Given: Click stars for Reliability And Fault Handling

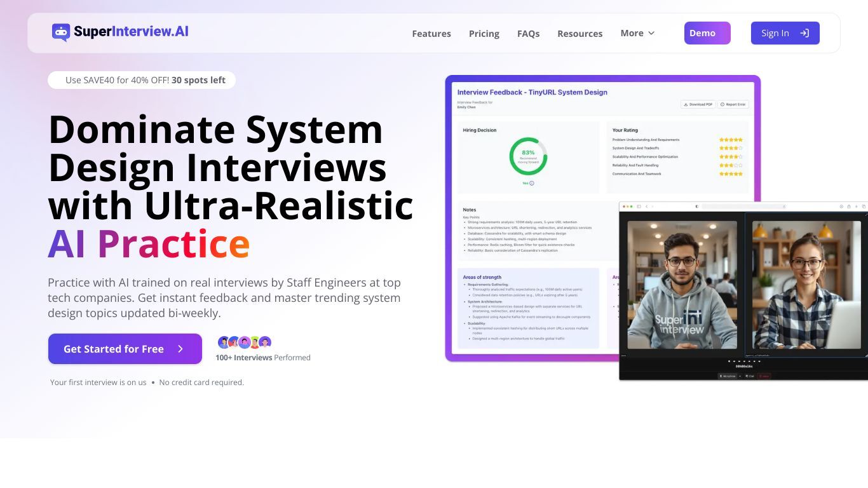Looking at the screenshot, I should coord(731,165).
